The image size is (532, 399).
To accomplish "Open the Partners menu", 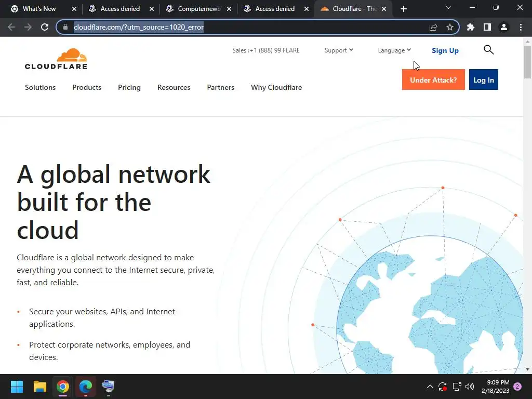I will [220, 87].
